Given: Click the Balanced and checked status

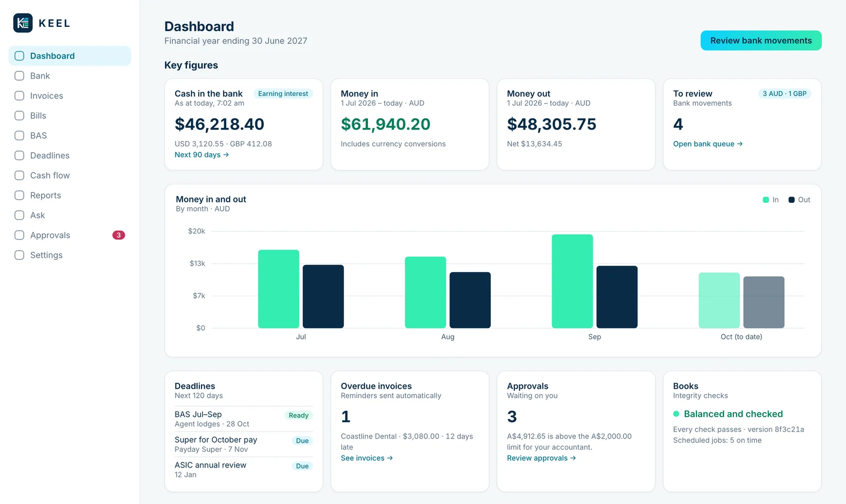Looking at the screenshot, I should (x=728, y=414).
